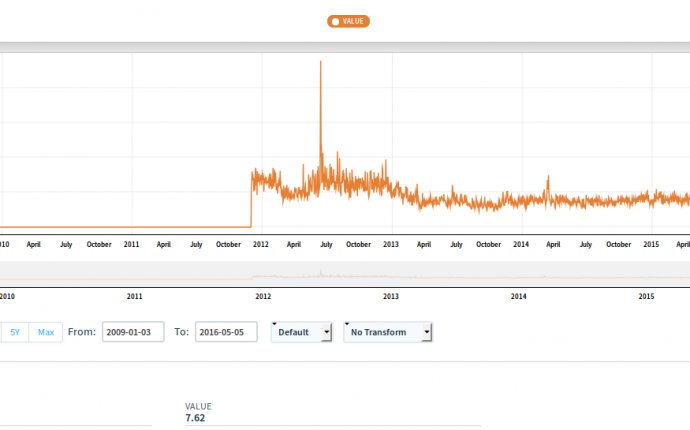Click the range navigator strip below the chart
This screenshot has width=690, height=430.
tap(345, 274)
